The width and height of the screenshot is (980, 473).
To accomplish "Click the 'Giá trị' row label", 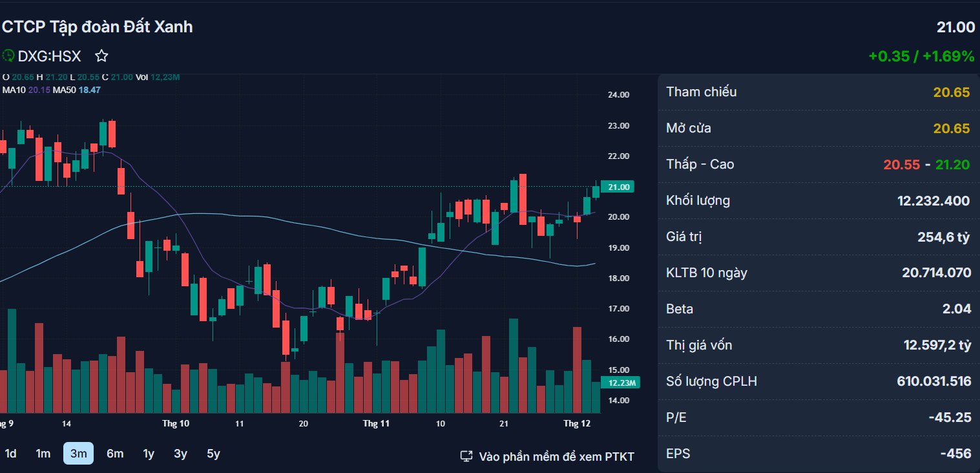I will [x=684, y=236].
